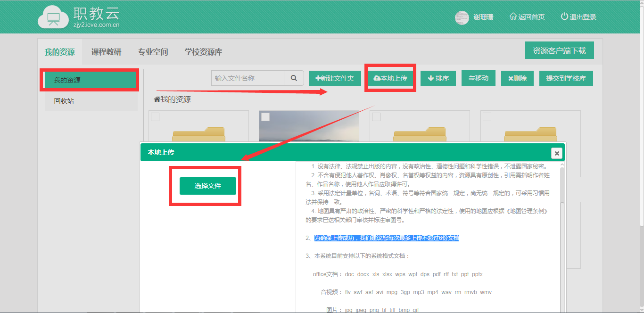Click the scrollbar up arrow in the dialog

click(562, 165)
